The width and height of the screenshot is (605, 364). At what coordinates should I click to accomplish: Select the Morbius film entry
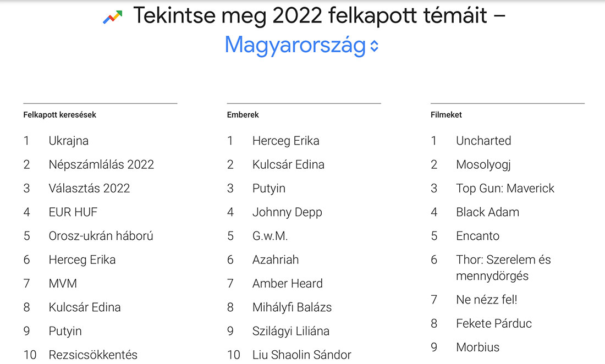point(477,348)
